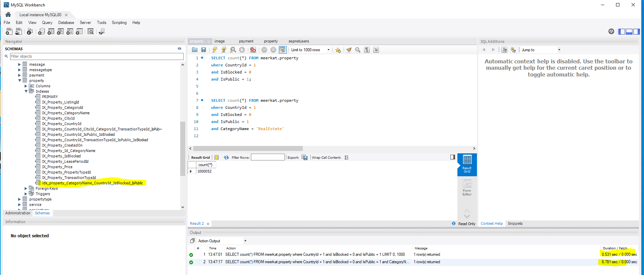Create a new schema using toolbar icon
The width and height of the screenshot is (644, 275).
pos(41,31)
